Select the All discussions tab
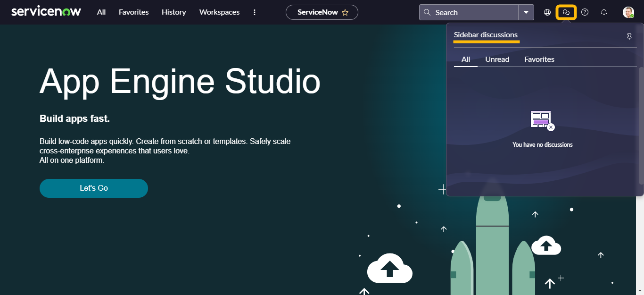This screenshot has height=295, width=644. 466,59
